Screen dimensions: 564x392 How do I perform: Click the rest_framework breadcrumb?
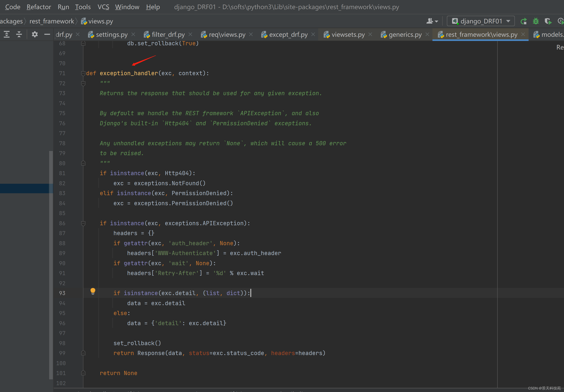coord(52,21)
